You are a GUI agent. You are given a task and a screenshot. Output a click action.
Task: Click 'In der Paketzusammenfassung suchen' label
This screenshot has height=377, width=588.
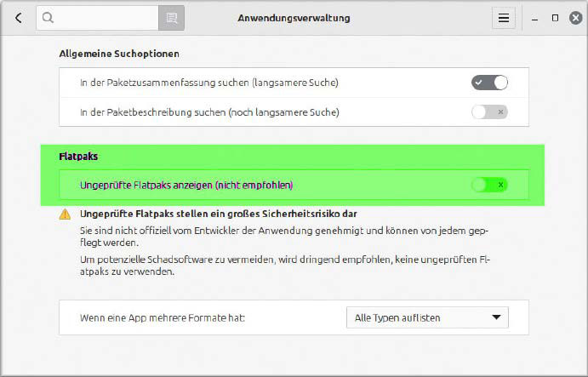[208, 83]
